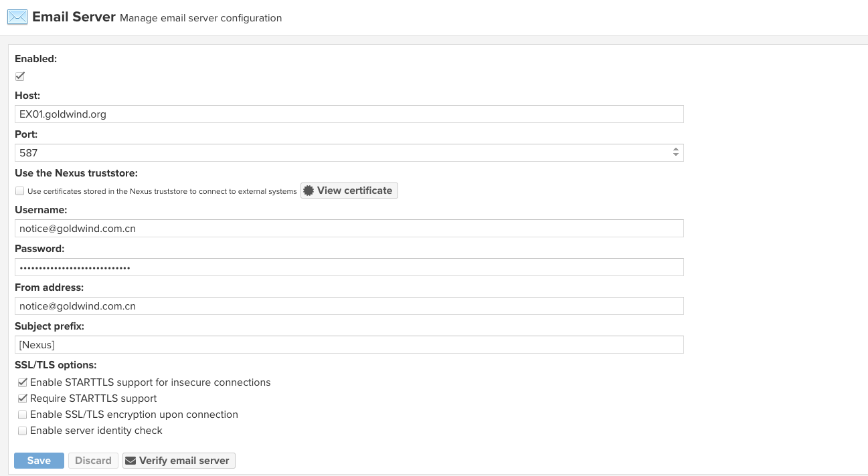This screenshot has height=476, width=868.
Task: Click the Discard button
Action: (x=93, y=461)
